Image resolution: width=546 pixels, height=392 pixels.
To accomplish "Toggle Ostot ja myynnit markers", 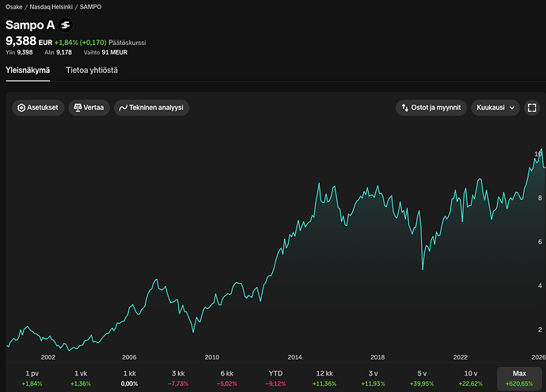I will (x=431, y=107).
